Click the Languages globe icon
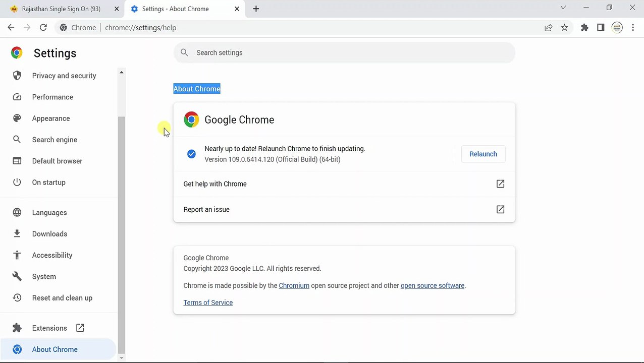This screenshot has width=644, height=363. (x=17, y=213)
